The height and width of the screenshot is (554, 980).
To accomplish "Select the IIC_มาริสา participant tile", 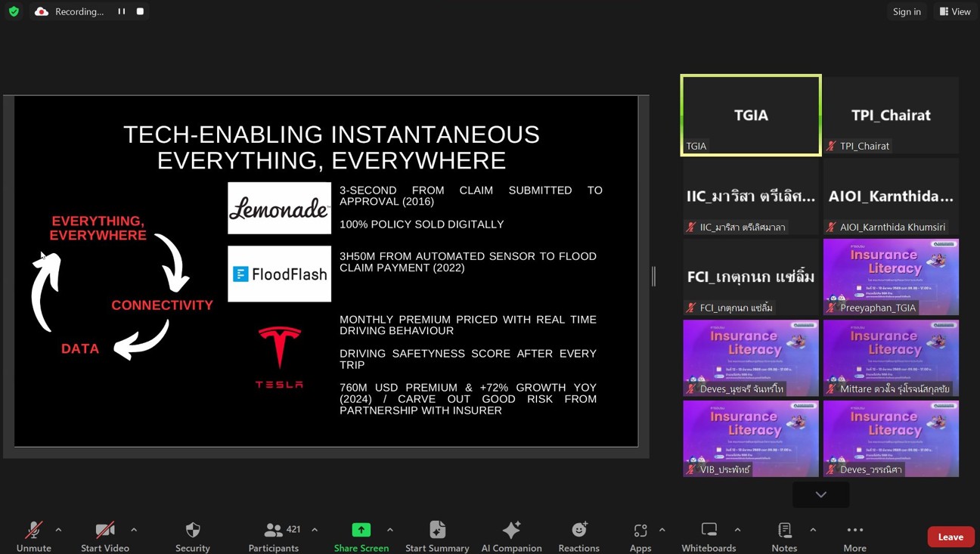I will pos(751,196).
